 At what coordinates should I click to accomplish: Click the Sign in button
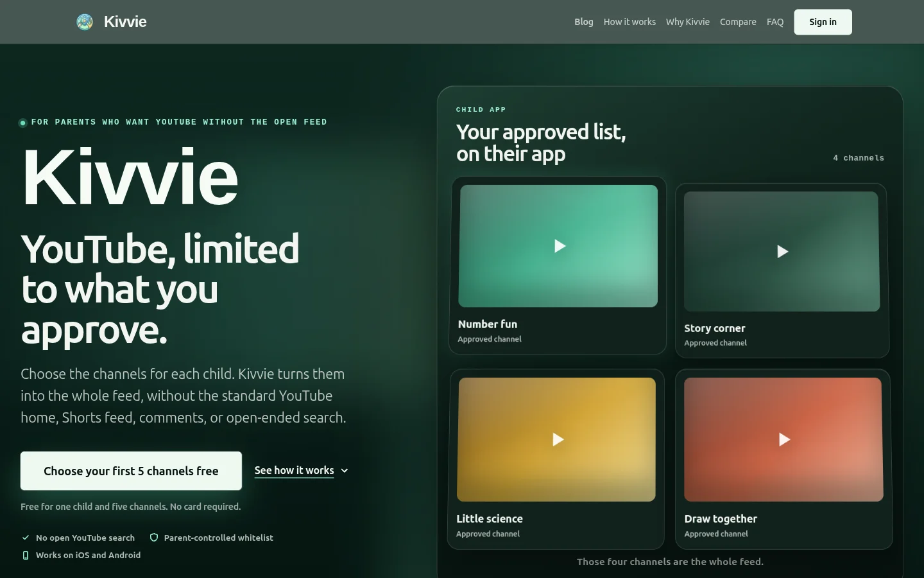pos(823,22)
